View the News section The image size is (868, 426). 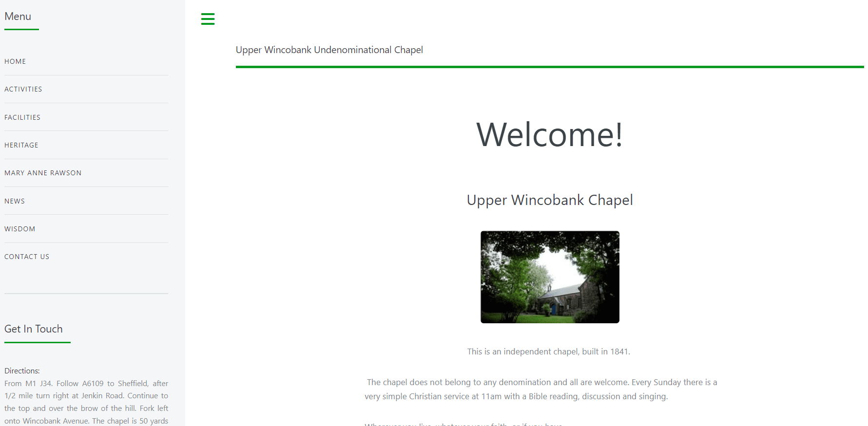15,201
